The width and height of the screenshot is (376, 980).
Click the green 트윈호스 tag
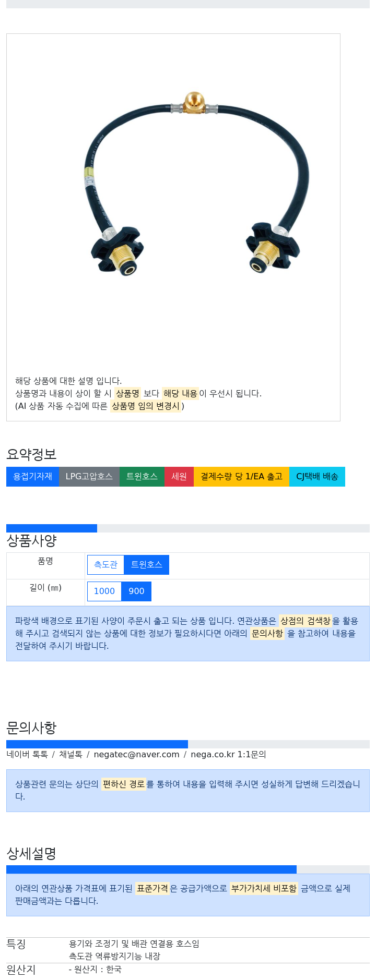[142, 477]
